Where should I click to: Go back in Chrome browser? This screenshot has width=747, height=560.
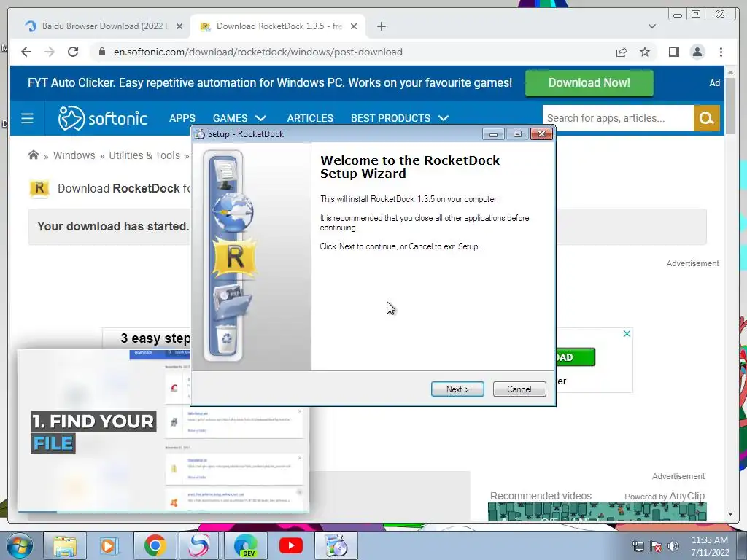coord(26,52)
